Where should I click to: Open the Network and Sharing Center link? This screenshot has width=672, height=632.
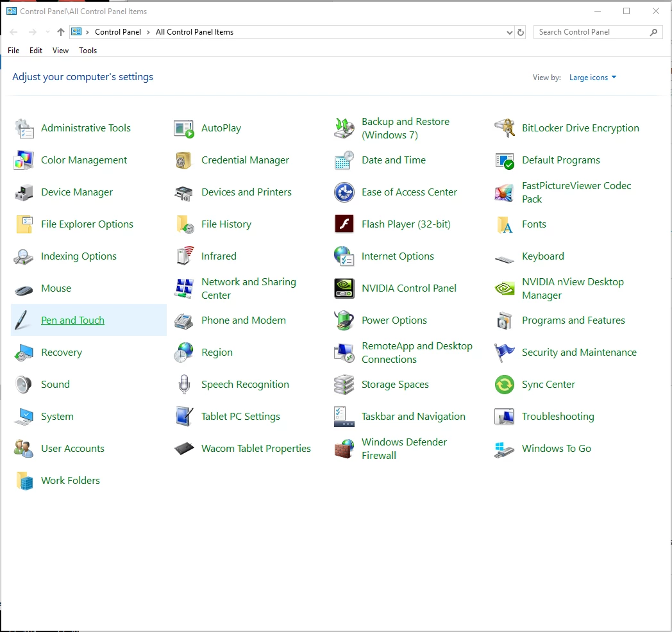249,288
